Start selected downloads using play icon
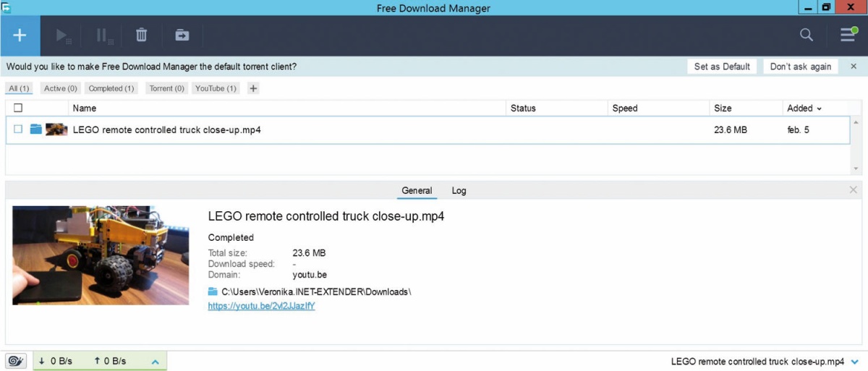This screenshot has width=868, height=371. 64,35
